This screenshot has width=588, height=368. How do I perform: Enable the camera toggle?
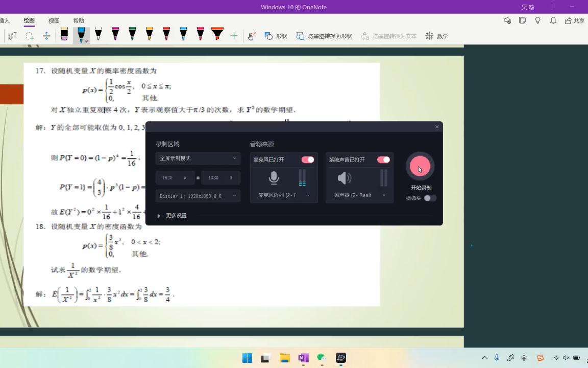pyautogui.click(x=429, y=198)
